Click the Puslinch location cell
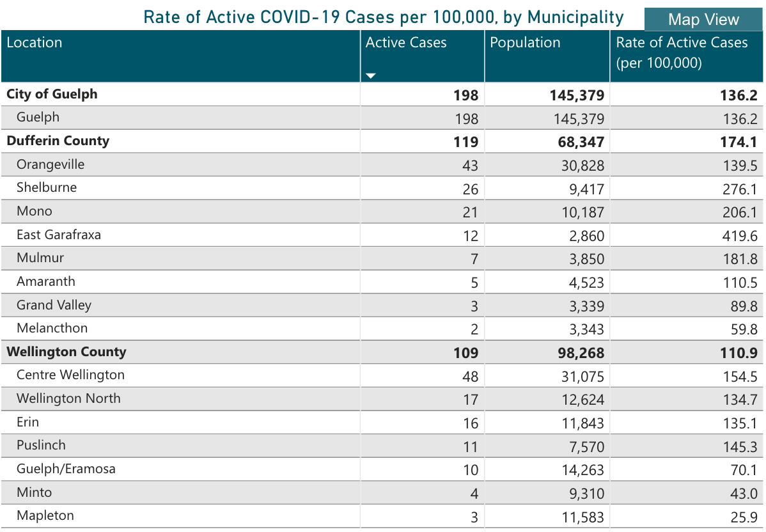 pos(41,445)
